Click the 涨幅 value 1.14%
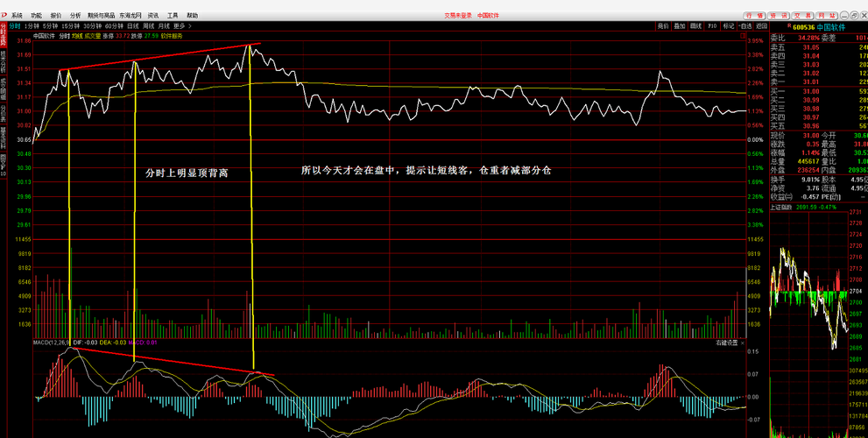Screen dimensions: 868x438 tap(810, 152)
